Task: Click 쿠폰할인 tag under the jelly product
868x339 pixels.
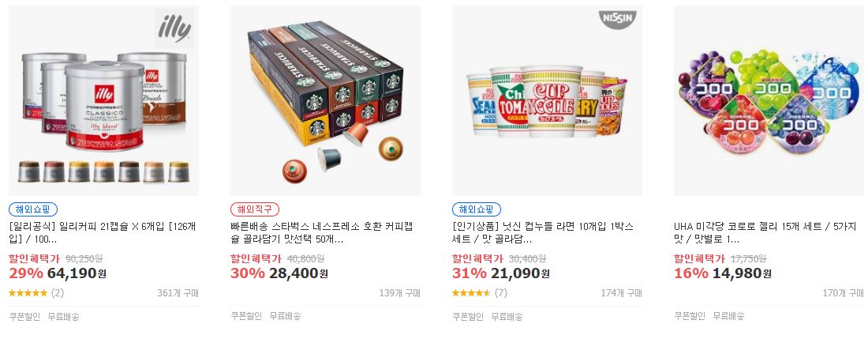Action: tap(689, 316)
